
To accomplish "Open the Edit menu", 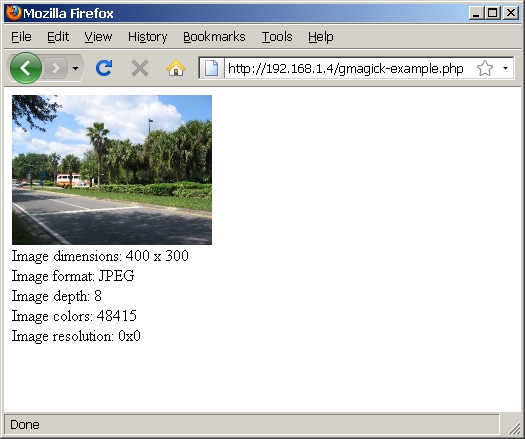I will pyautogui.click(x=58, y=36).
